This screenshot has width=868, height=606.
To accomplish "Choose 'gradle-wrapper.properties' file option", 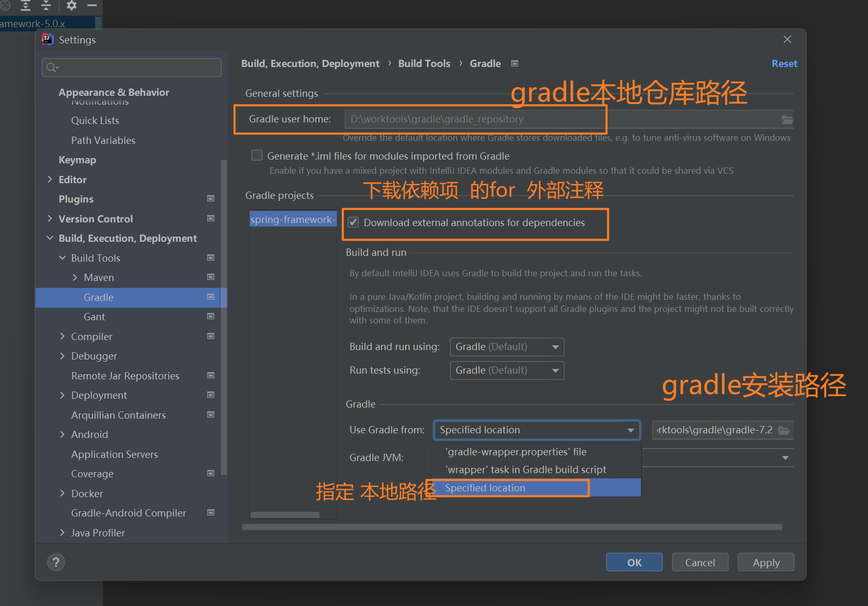I will pyautogui.click(x=515, y=452).
